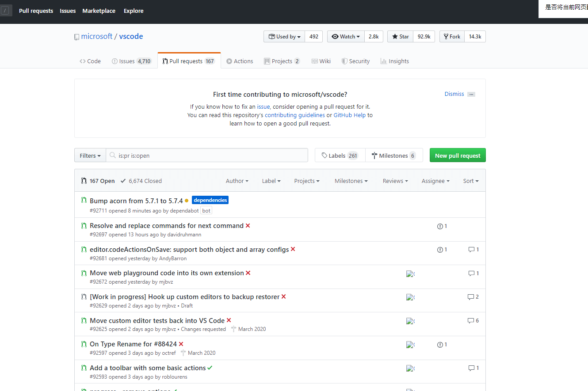Open the Filters dropdown
Viewport: 588px width, 391px height.
pos(90,156)
